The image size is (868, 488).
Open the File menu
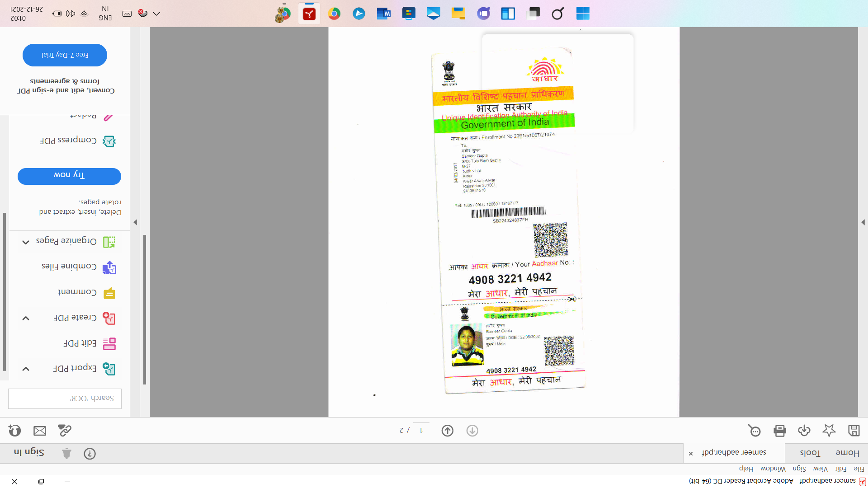click(x=859, y=469)
